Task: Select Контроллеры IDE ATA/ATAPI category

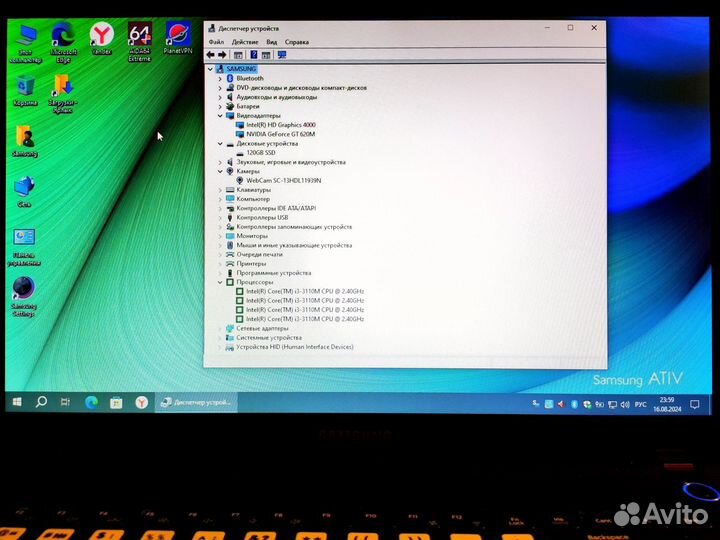Action: click(x=276, y=208)
